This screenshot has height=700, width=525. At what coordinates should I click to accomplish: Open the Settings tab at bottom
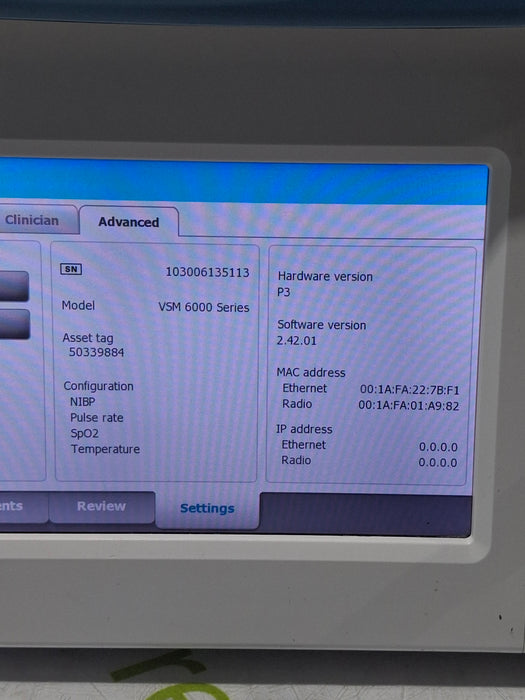click(x=207, y=508)
